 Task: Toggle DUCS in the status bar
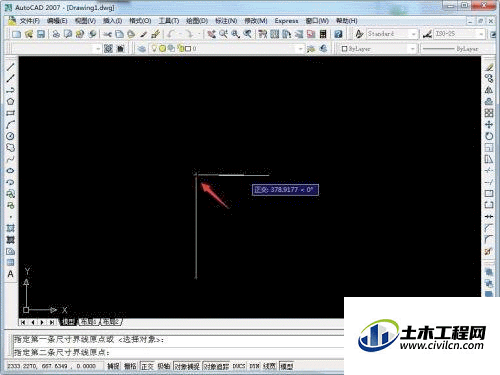(239, 366)
